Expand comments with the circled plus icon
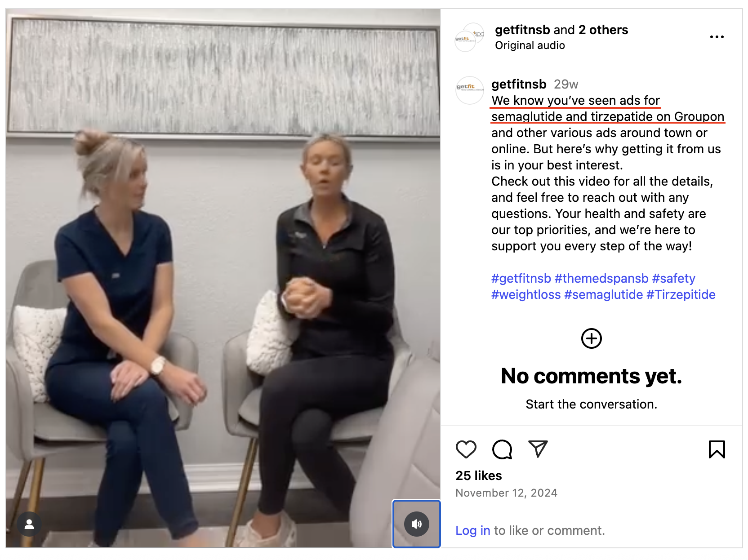The width and height of the screenshot is (748, 560). [591, 338]
